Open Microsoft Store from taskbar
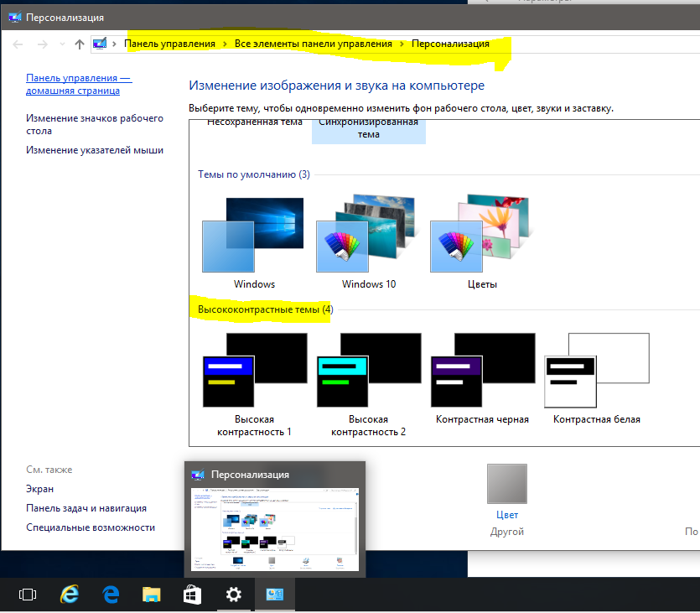Image resolution: width=700 pixels, height=613 pixels. pyautogui.click(x=193, y=595)
